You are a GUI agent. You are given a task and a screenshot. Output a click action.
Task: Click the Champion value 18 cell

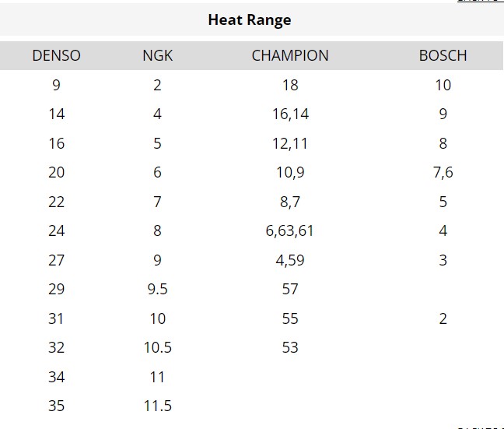coord(290,85)
